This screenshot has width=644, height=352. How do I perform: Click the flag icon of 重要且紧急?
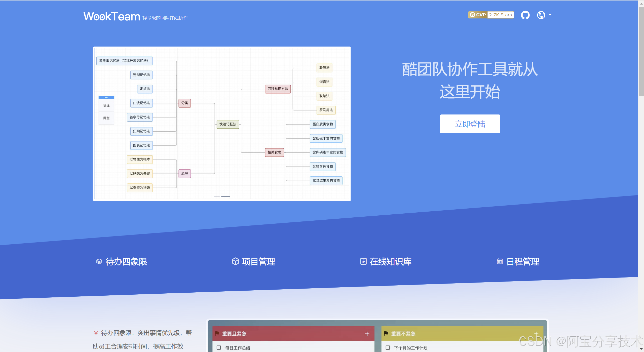217,333
